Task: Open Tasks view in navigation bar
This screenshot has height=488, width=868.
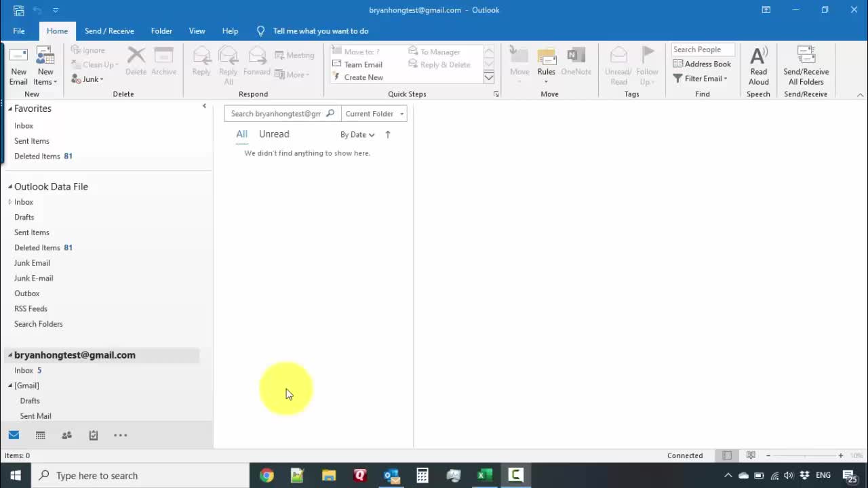Action: tap(94, 435)
